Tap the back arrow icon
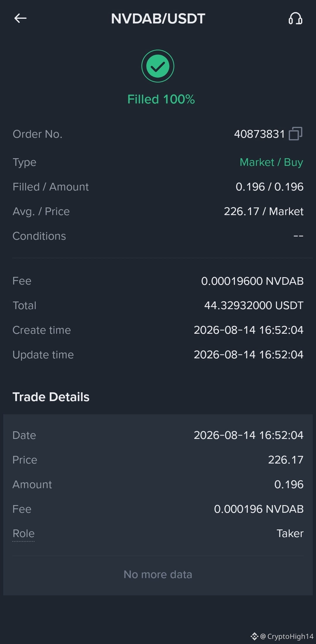 (x=20, y=18)
